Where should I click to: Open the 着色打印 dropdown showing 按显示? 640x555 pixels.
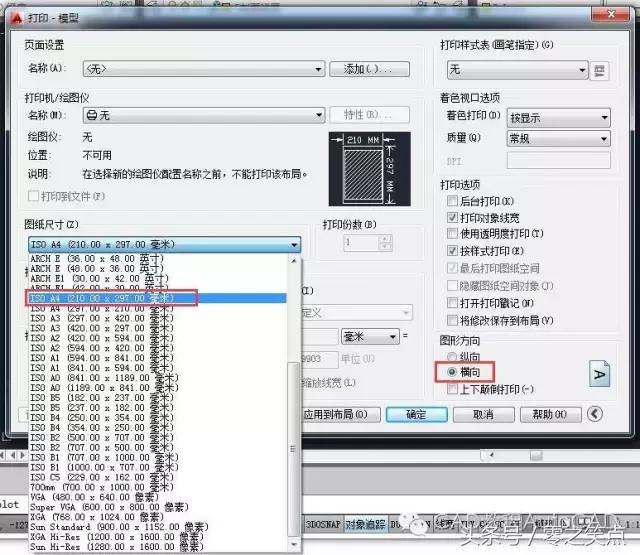click(558, 118)
